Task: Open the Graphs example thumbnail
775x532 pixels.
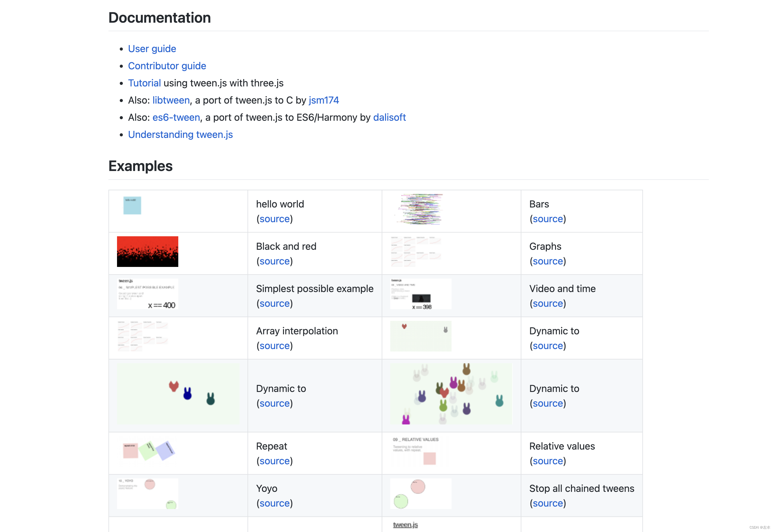Action: tap(416, 252)
